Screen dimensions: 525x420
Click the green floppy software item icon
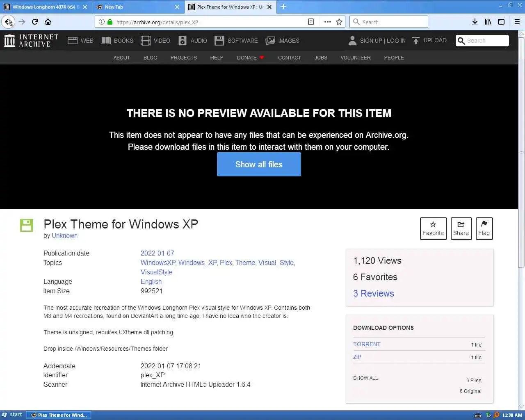click(x=27, y=225)
